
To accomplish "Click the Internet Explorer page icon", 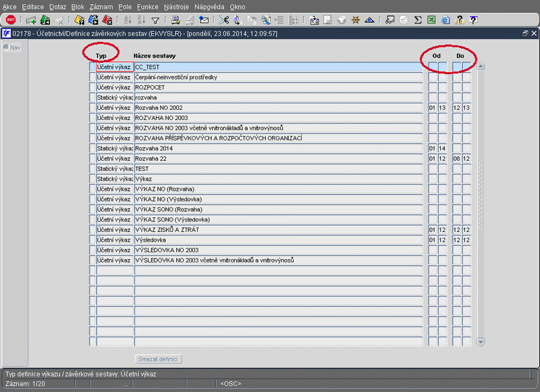I will (446, 20).
